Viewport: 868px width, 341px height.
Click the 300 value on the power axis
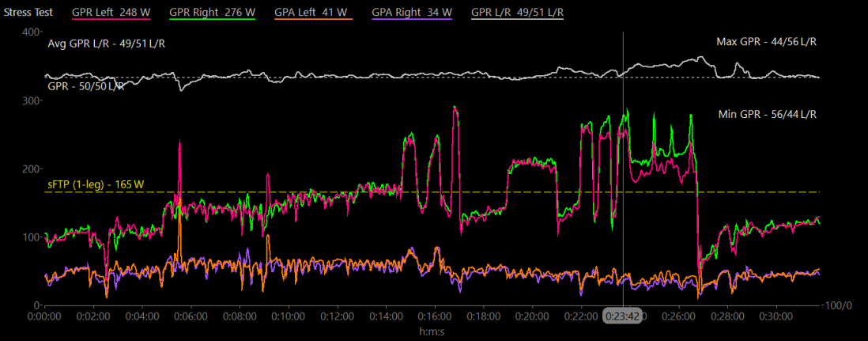tap(30, 100)
